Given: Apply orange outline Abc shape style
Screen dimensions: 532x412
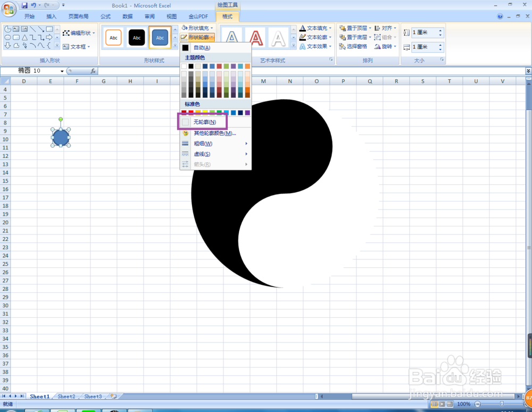Looking at the screenshot, I should (x=113, y=38).
